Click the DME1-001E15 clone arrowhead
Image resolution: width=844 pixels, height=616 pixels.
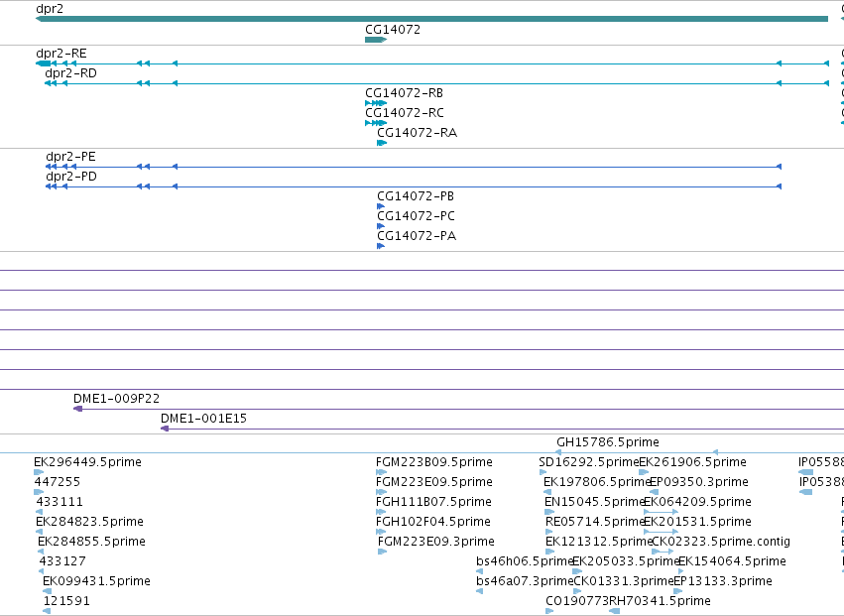click(165, 429)
